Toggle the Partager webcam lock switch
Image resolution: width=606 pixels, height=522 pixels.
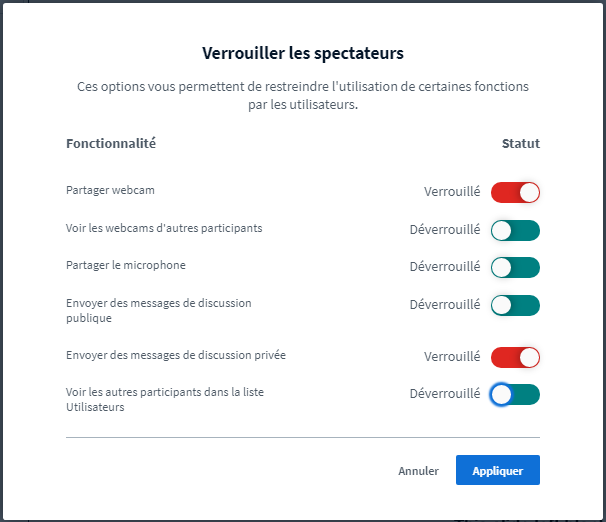[x=515, y=192]
